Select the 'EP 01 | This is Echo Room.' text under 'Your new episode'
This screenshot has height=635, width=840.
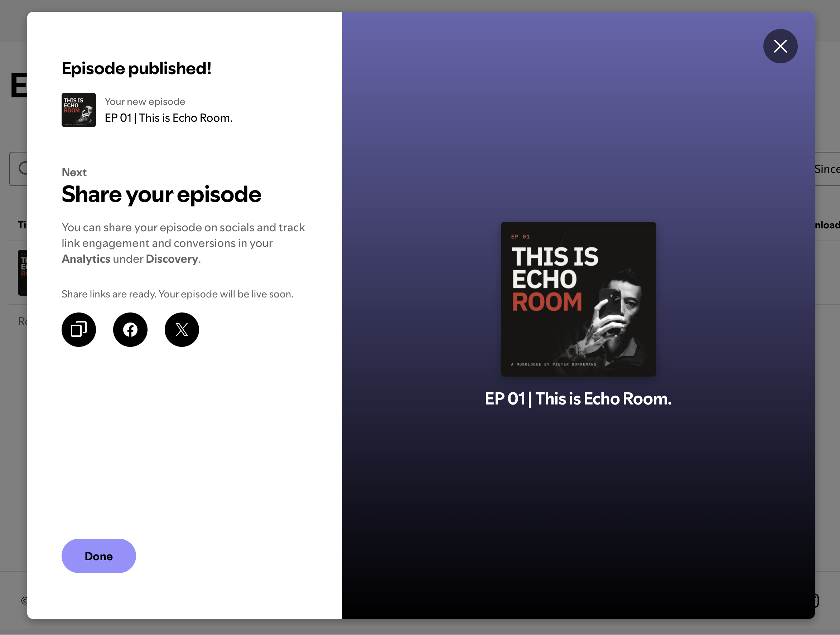click(169, 118)
